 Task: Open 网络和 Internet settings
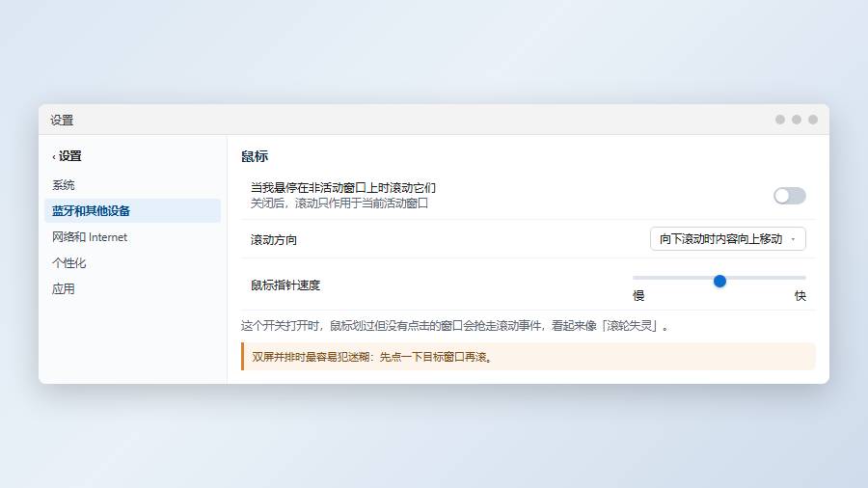[x=132, y=237]
